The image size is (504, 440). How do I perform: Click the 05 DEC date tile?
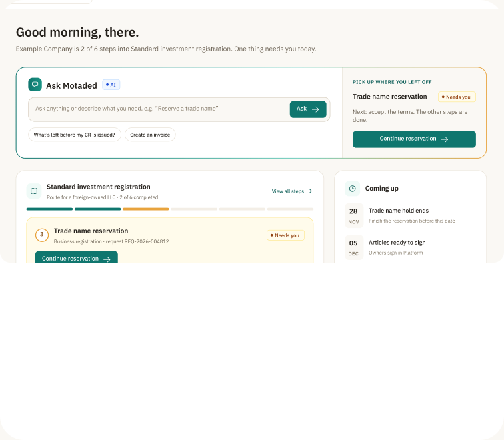coord(354,247)
